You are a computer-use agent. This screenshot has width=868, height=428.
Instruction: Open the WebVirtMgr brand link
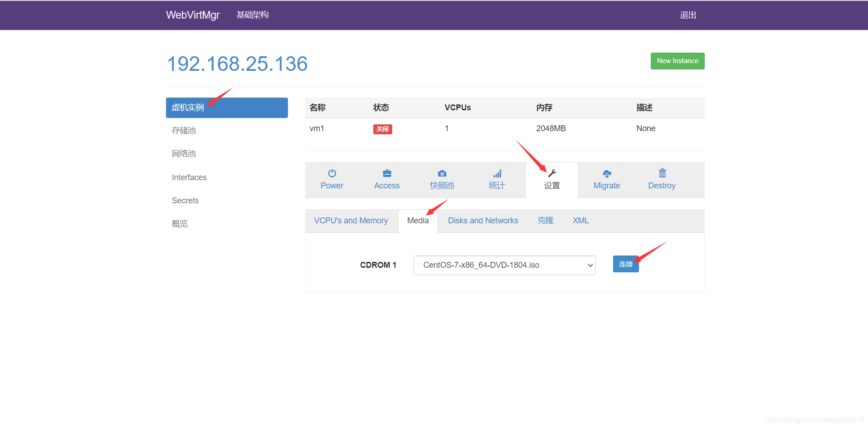pos(193,15)
